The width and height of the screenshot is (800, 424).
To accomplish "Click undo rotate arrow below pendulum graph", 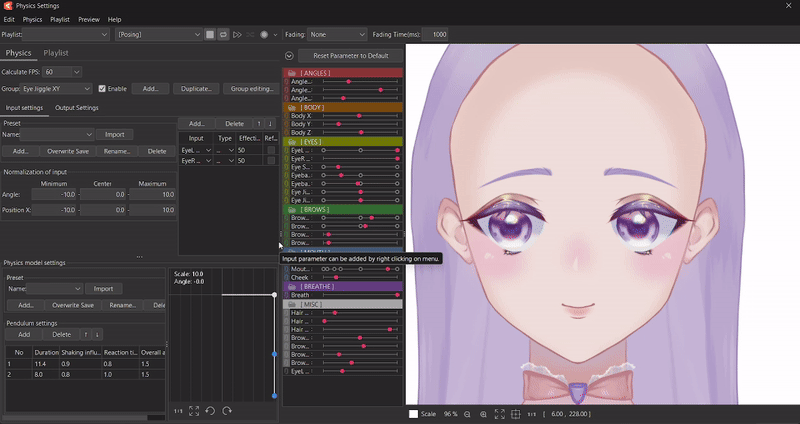I will (210, 411).
